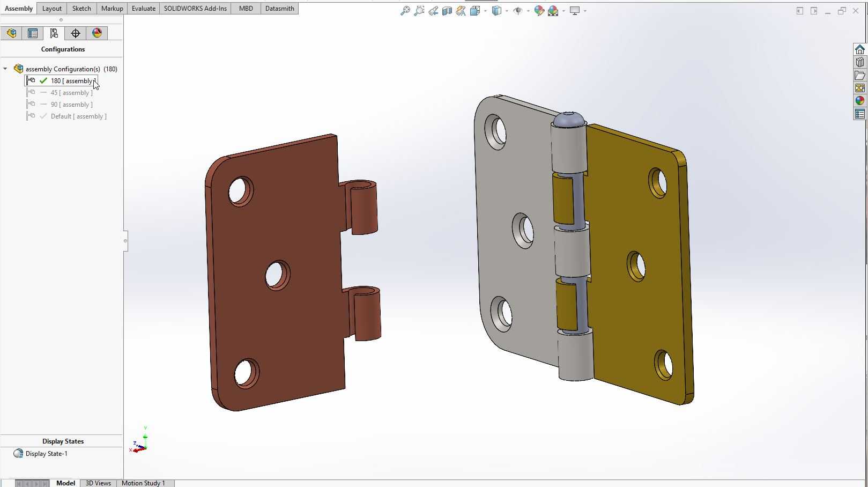Image resolution: width=868 pixels, height=487 pixels.
Task: Open the SOLIDWORKS Add-Ins tab
Action: [195, 9]
